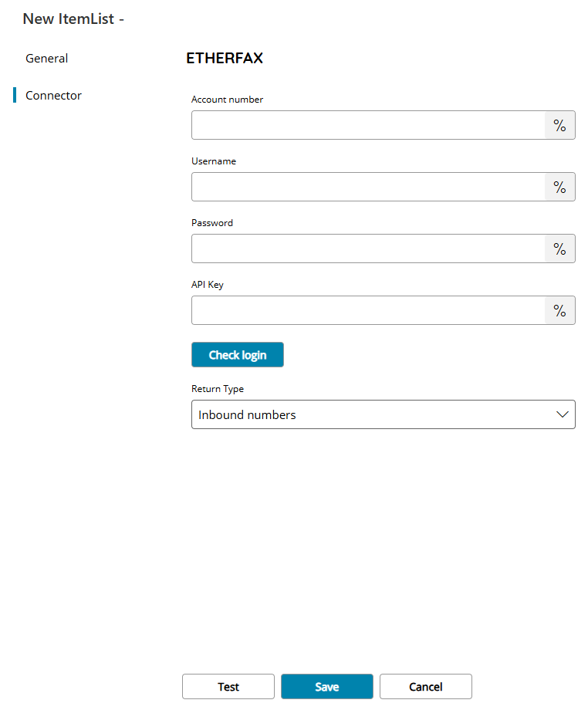The image size is (588, 710).
Task: Switch to the General section
Action: (x=46, y=59)
